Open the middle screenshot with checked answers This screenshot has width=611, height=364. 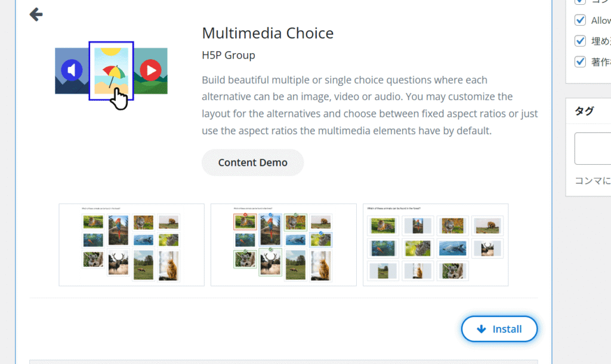[283, 245]
